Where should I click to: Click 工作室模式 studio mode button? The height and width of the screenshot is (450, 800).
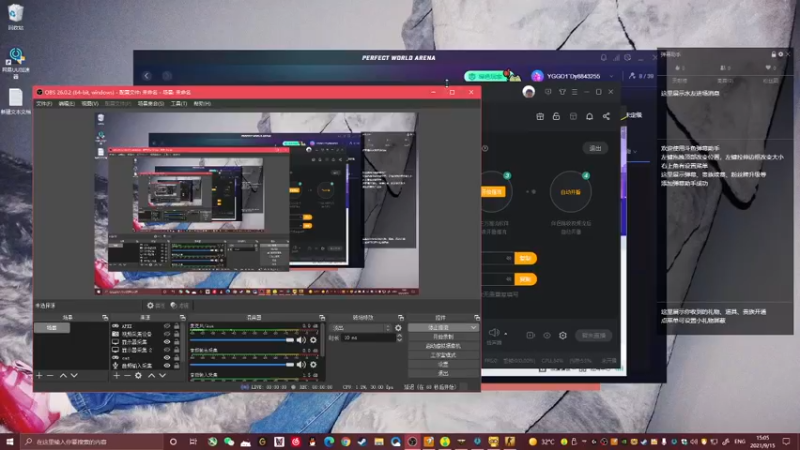point(443,355)
